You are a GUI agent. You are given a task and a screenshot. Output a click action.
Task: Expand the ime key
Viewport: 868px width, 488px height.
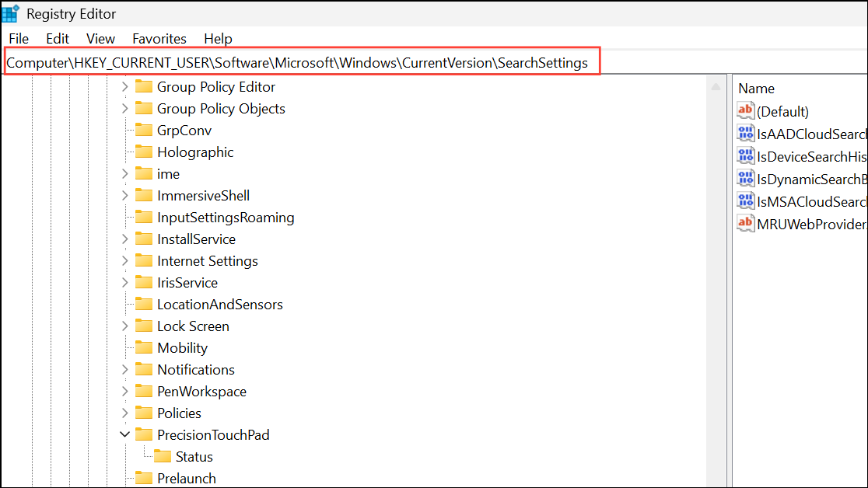pos(125,174)
